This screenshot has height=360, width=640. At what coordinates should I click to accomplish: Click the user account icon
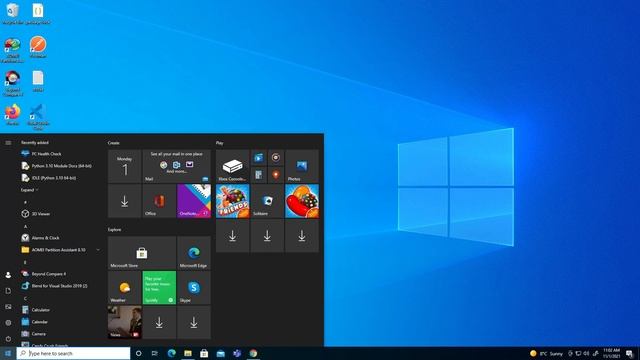[8, 275]
